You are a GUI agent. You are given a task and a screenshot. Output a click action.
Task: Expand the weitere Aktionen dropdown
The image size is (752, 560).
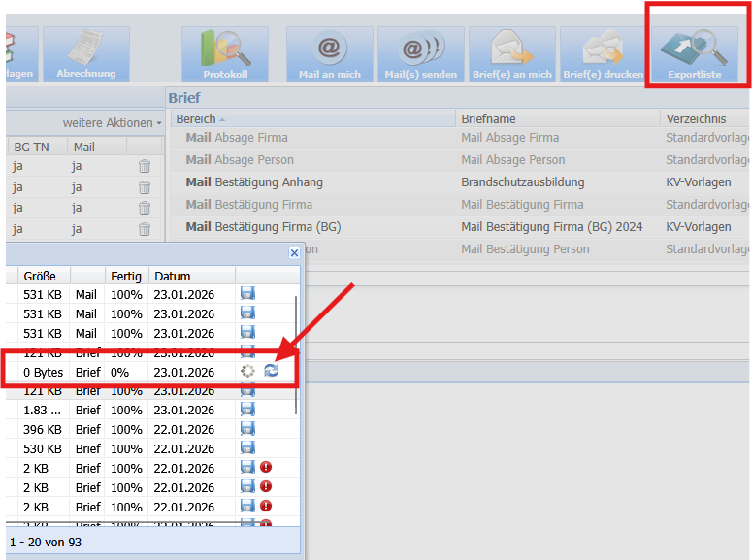[112, 123]
